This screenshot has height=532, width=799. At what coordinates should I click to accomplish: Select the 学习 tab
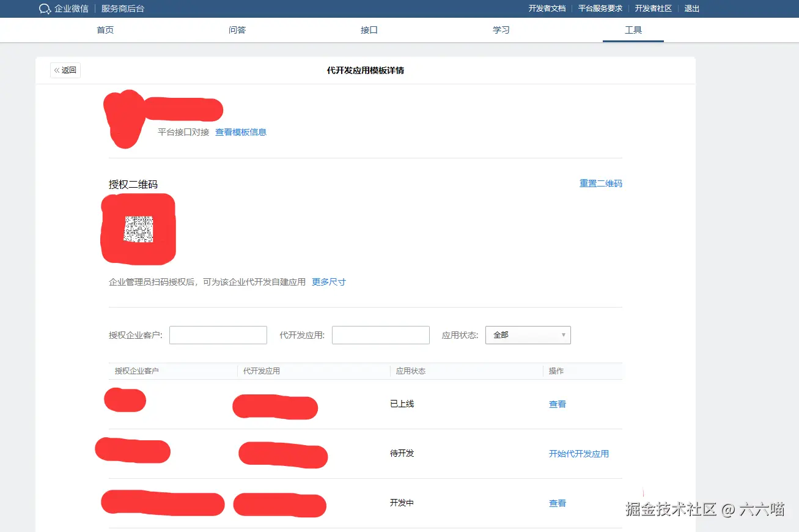pyautogui.click(x=501, y=30)
